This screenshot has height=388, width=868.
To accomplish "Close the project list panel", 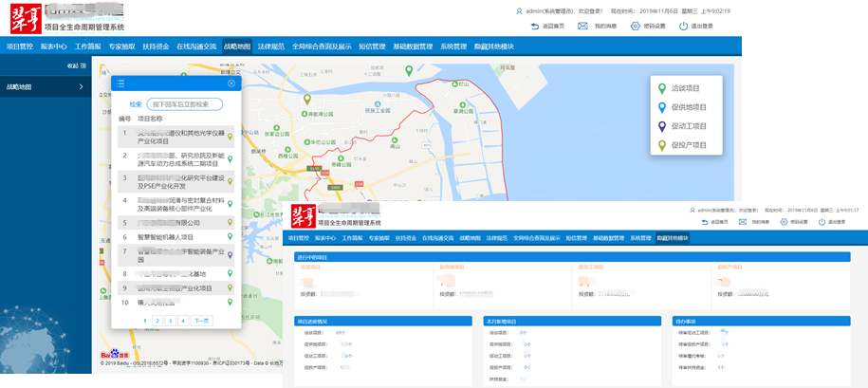I will pos(231,83).
